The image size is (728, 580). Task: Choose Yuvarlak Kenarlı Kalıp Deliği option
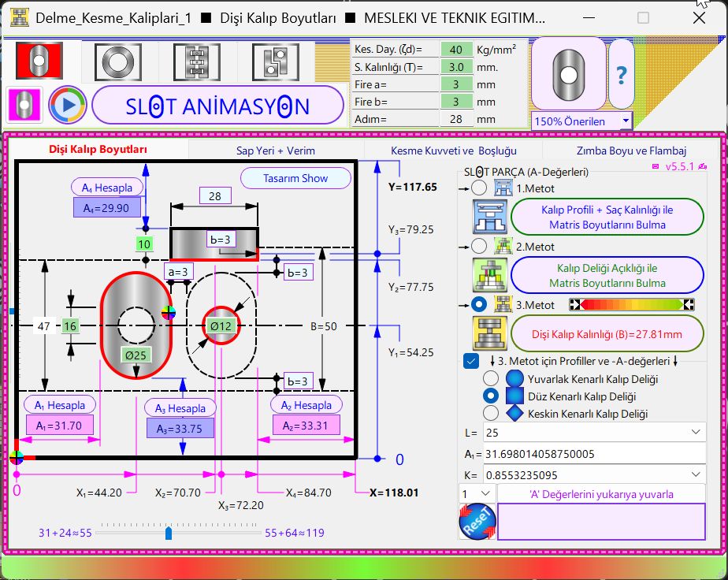(x=491, y=378)
